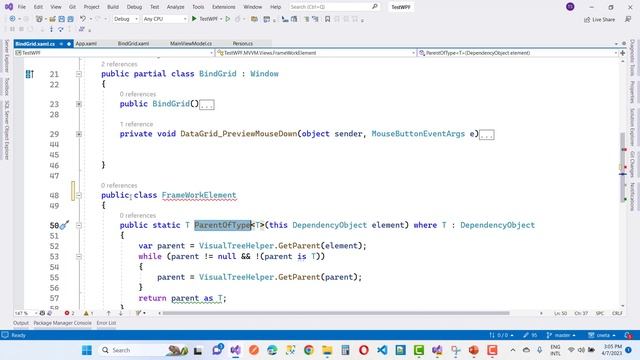Open the Debug menu
This screenshot has width=640, height=360.
(134, 7)
